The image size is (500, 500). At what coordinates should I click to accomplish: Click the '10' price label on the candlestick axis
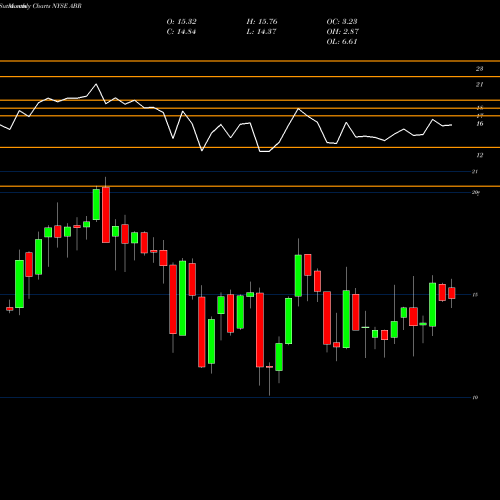tap(475, 397)
